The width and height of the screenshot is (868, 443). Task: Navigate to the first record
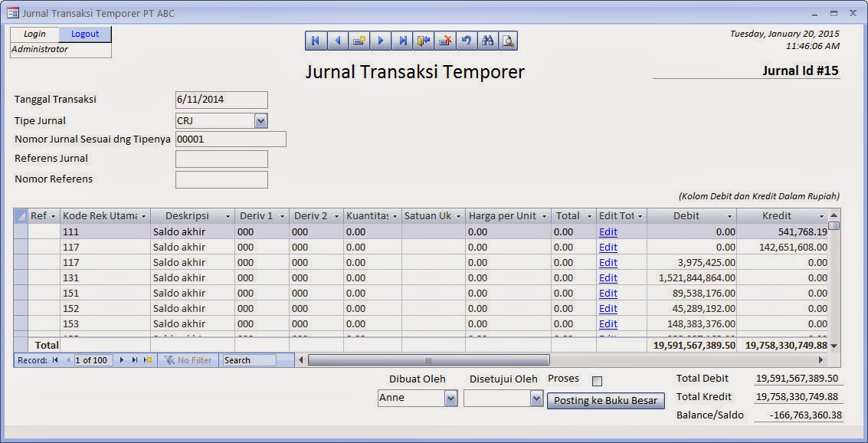pos(316,40)
